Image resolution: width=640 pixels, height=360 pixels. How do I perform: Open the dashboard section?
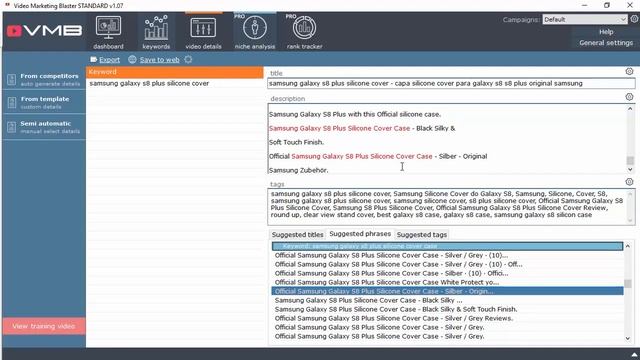(x=108, y=32)
